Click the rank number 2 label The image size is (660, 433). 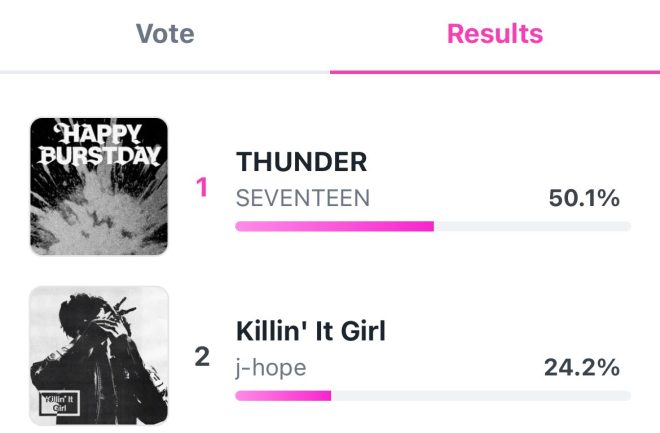tap(202, 356)
